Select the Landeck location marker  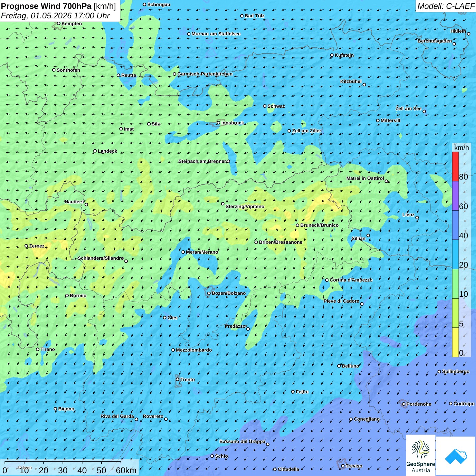coord(95,151)
